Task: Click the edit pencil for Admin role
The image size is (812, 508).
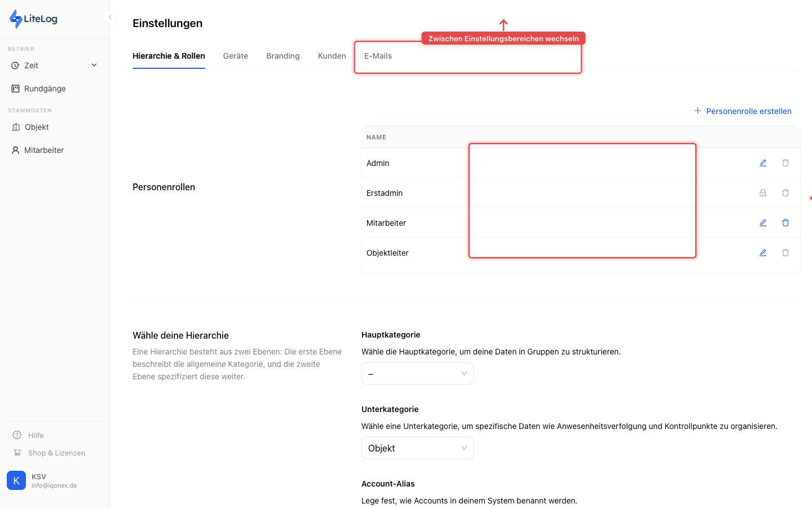Action: (763, 163)
